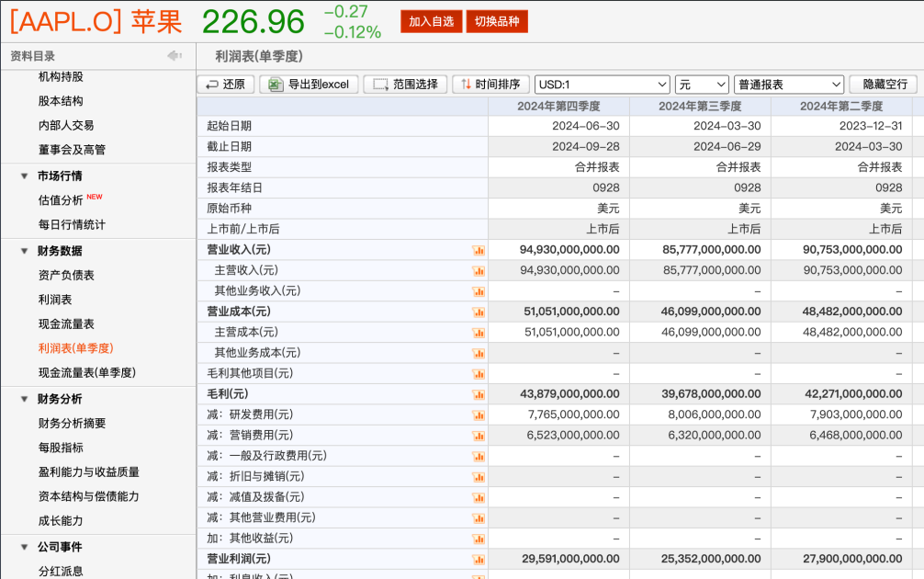
Task: Open 分红派息 in the sidebar
Action: pos(61,571)
